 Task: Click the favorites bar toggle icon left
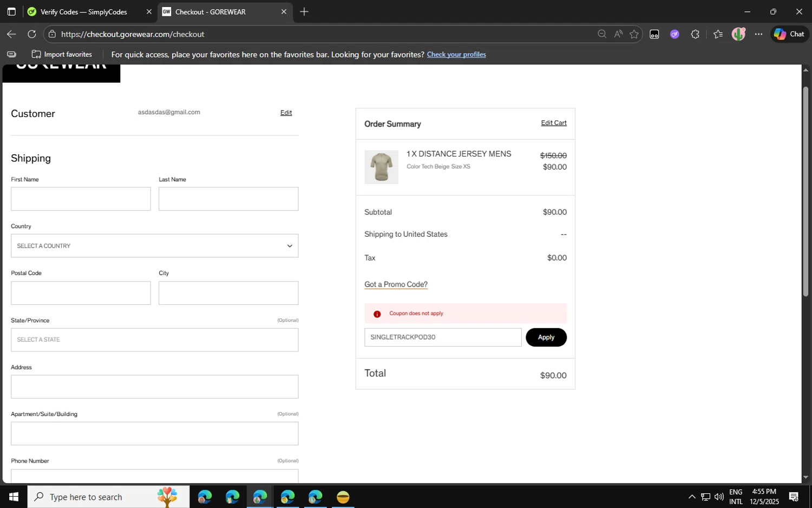[11, 54]
